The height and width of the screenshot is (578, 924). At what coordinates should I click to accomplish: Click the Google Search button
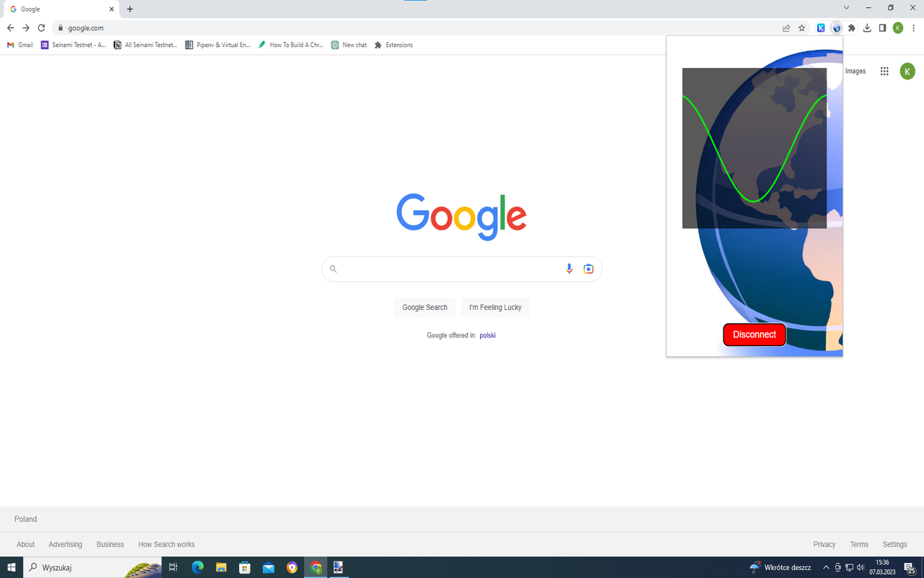click(424, 307)
